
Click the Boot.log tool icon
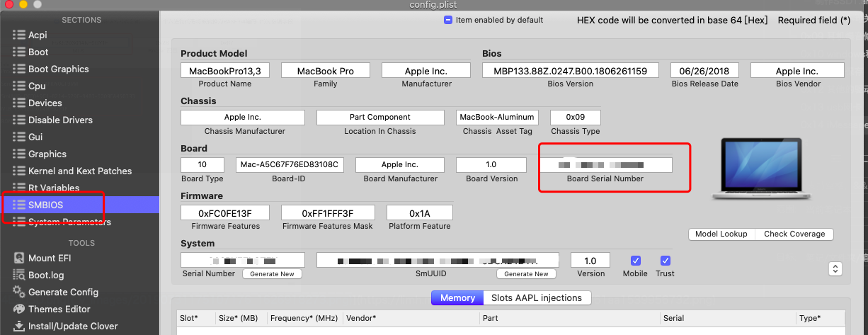[x=19, y=275]
